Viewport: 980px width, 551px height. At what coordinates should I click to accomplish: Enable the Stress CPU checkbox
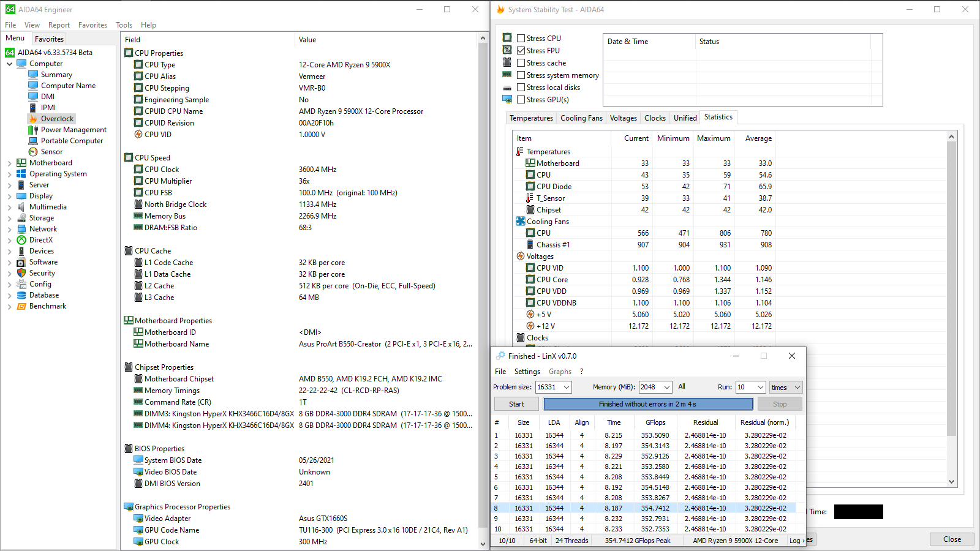pos(521,38)
